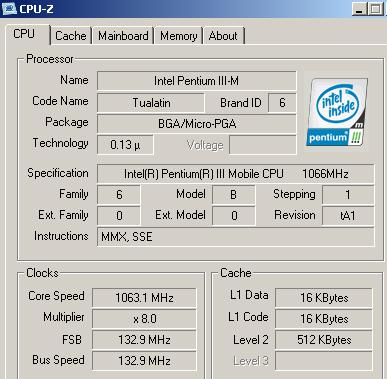Open the Mainboard tab
The height and width of the screenshot is (379, 387).
[123, 36]
